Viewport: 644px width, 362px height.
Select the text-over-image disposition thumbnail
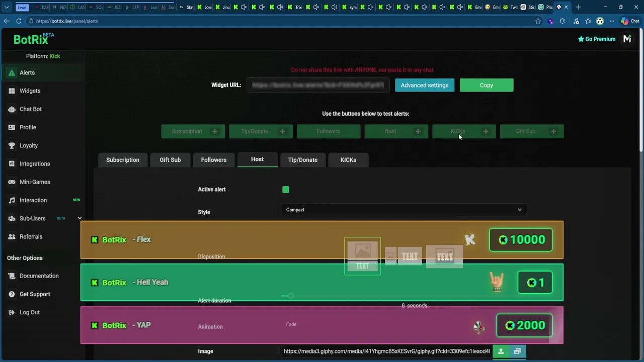click(x=444, y=256)
